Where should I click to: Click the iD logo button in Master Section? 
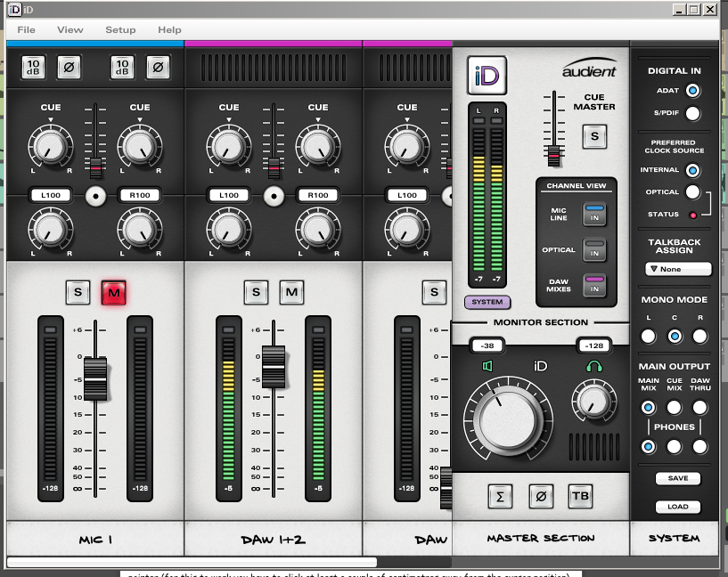pyautogui.click(x=487, y=75)
